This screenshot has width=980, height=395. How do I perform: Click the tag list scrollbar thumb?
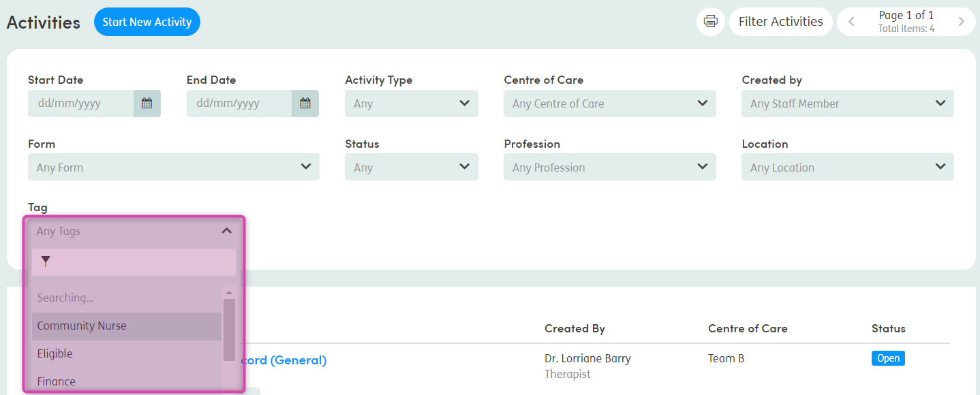pyautogui.click(x=229, y=330)
